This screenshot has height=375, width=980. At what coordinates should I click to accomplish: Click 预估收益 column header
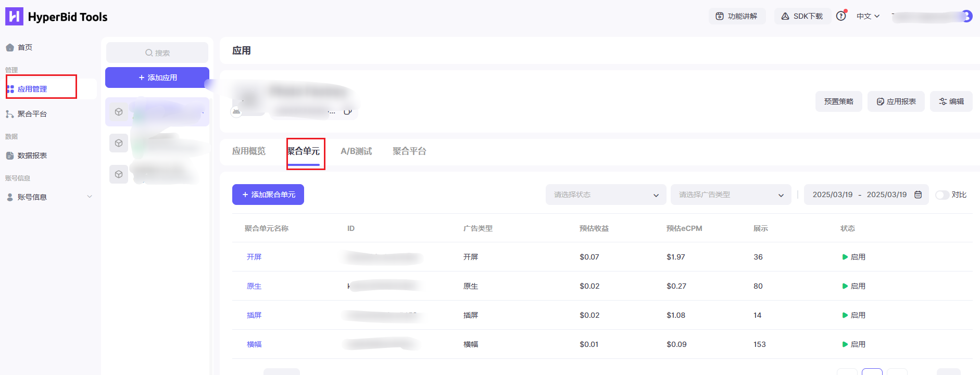point(594,228)
